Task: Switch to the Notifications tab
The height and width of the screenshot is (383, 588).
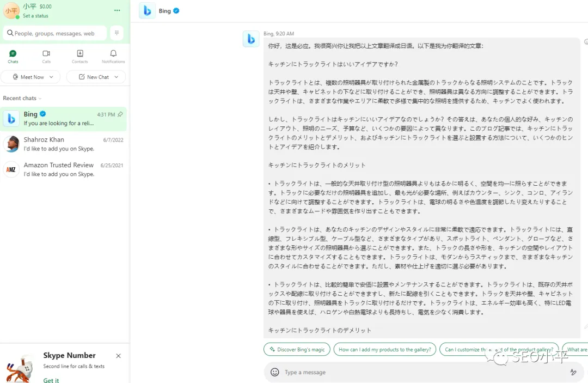Action: [x=113, y=57]
